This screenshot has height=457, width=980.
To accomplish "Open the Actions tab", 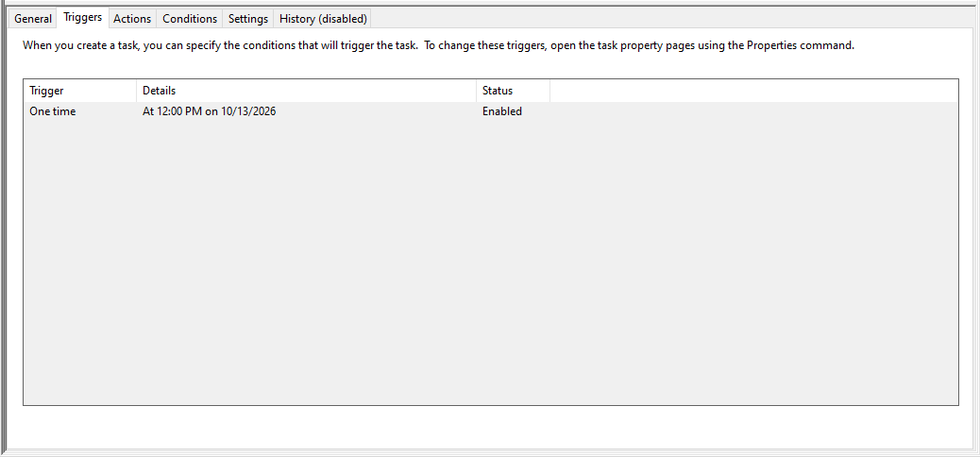I will [132, 19].
